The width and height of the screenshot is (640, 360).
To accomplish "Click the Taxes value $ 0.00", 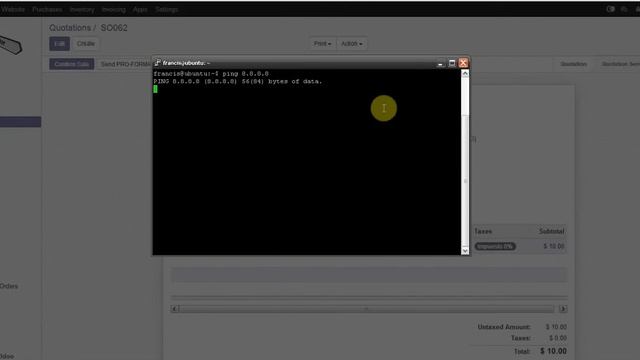I will (x=558, y=338).
